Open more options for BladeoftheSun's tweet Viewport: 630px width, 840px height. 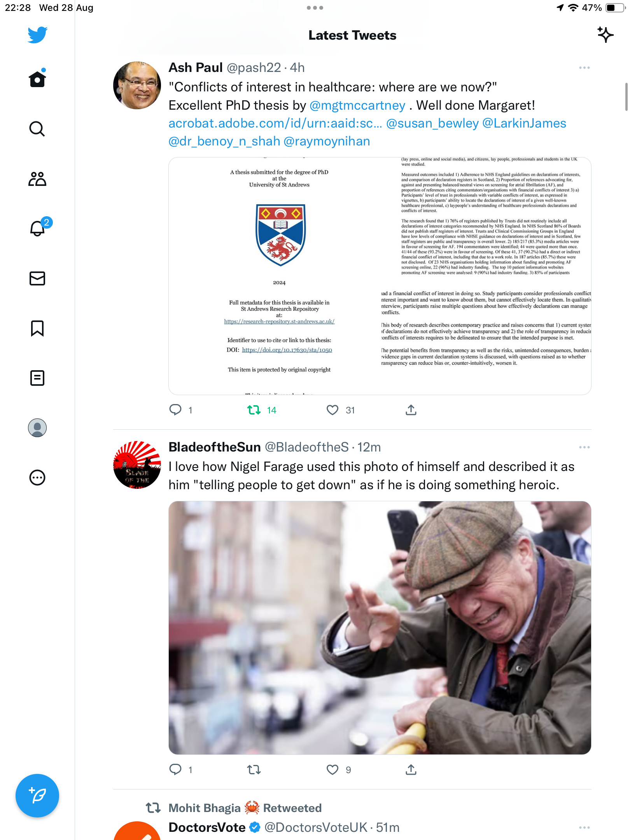(584, 447)
